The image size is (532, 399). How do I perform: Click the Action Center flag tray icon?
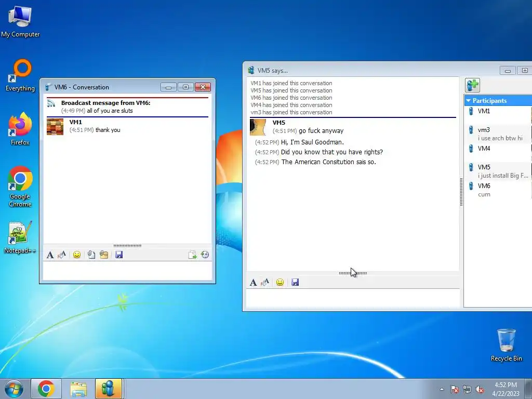click(x=455, y=390)
